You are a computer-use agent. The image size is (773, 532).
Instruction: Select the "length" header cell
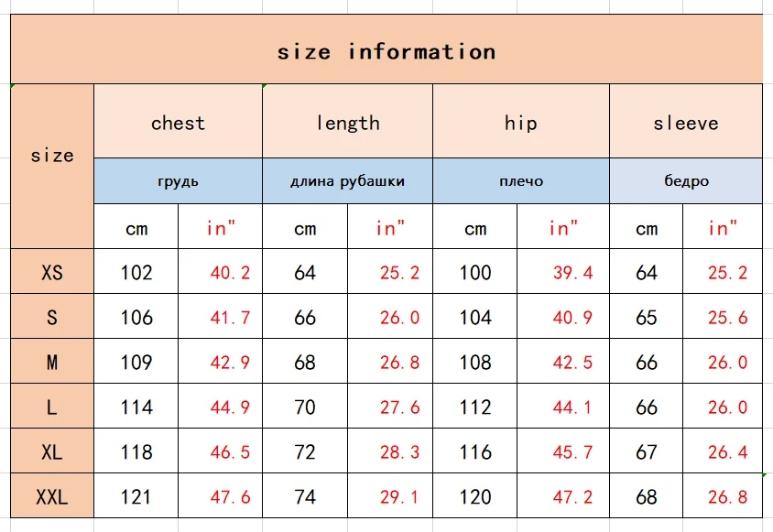pos(347,123)
